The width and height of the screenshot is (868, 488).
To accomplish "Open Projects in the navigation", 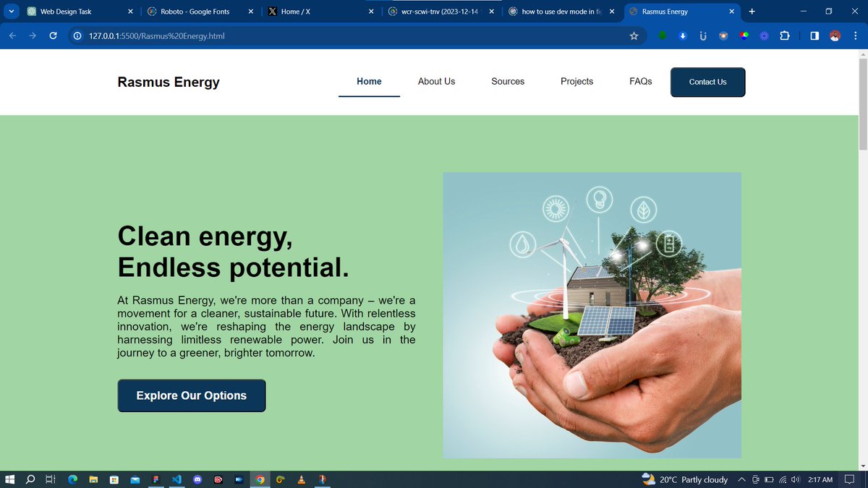I will tap(576, 82).
